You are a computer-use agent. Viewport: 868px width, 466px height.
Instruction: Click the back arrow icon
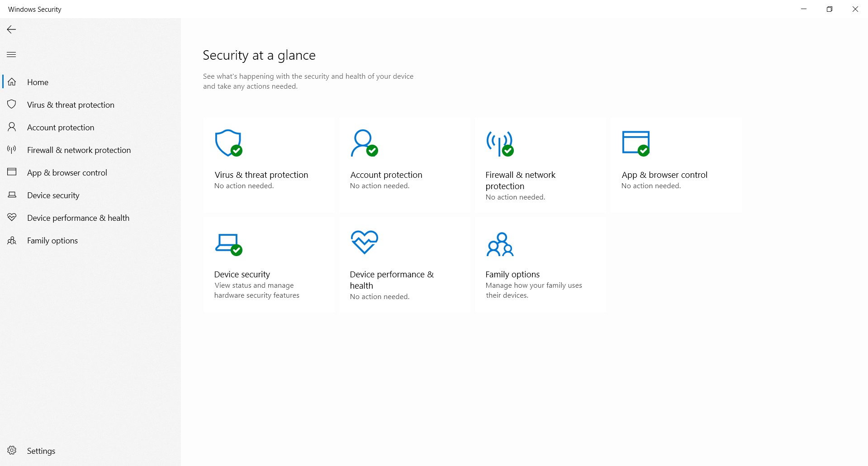(x=12, y=29)
